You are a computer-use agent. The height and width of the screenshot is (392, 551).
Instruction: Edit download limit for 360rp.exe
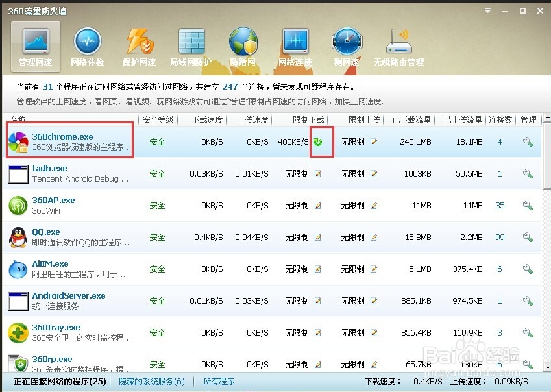pos(318,364)
